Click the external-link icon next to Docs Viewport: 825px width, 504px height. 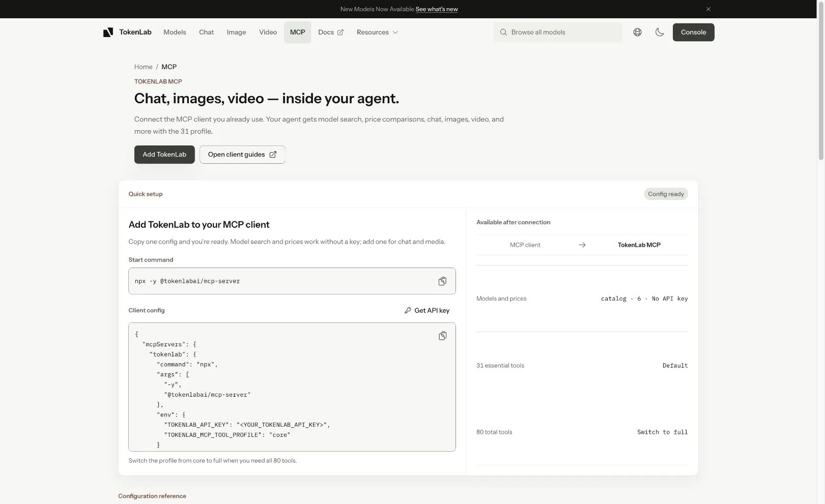[x=340, y=33]
